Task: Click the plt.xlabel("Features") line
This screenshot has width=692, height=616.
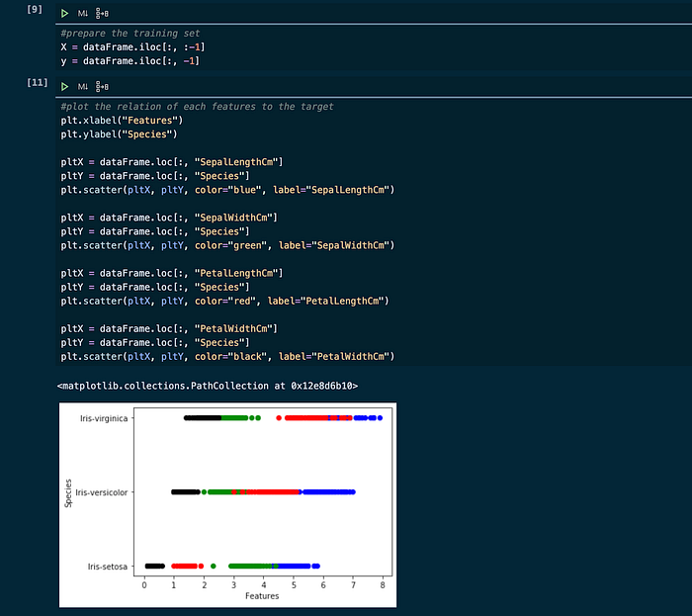Action: point(122,121)
